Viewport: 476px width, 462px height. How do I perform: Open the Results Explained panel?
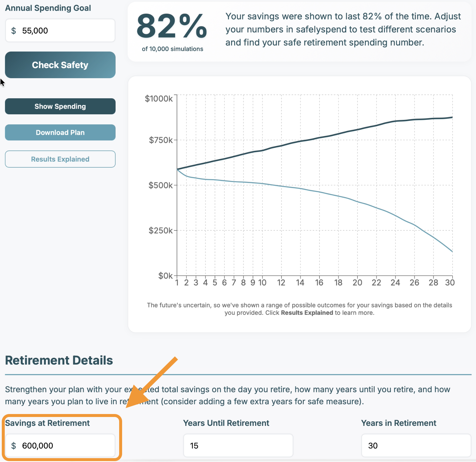tap(60, 159)
